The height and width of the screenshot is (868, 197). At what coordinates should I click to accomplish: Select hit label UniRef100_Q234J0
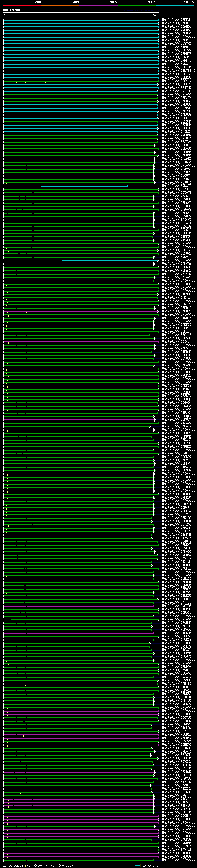tap(177, 342)
